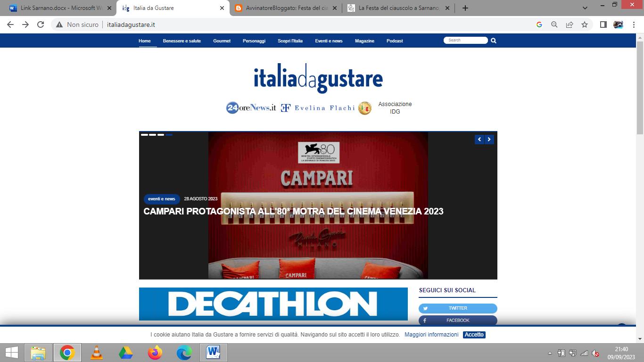Click the battery power tray icon
This screenshot has height=362, width=644.
(561, 353)
